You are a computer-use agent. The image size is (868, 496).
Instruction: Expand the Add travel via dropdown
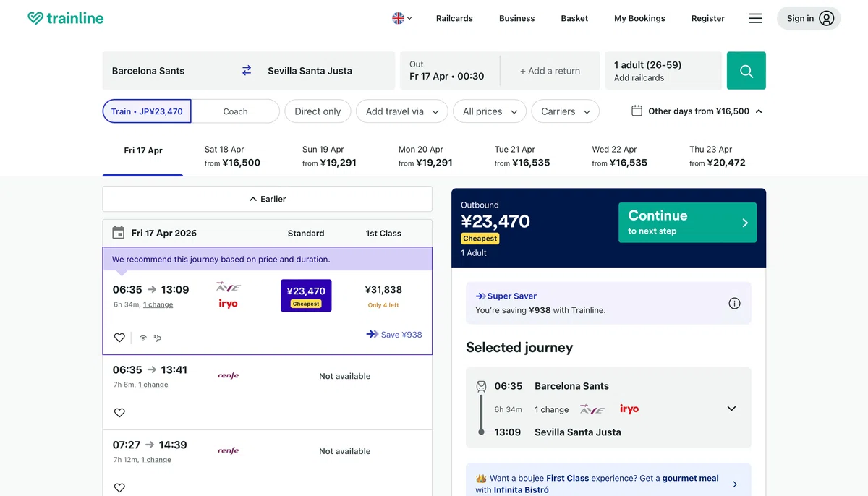click(402, 111)
